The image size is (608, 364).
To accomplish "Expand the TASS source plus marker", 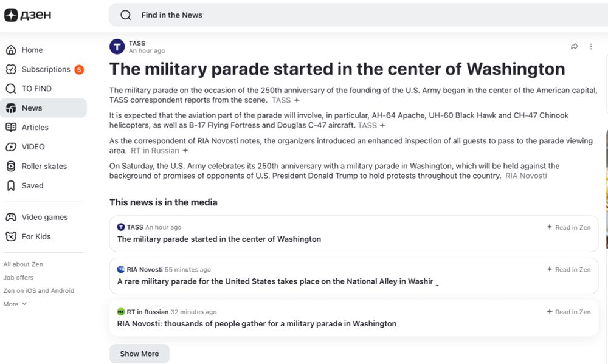I will [297, 100].
